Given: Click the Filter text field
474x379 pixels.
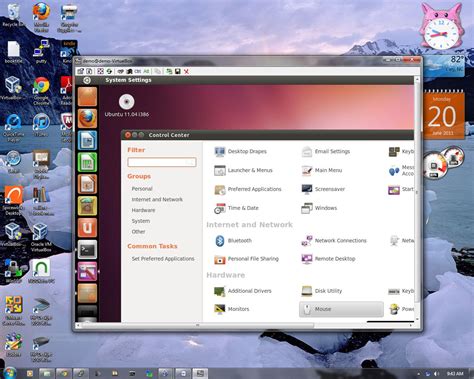Looking at the screenshot, I should coord(162,162).
